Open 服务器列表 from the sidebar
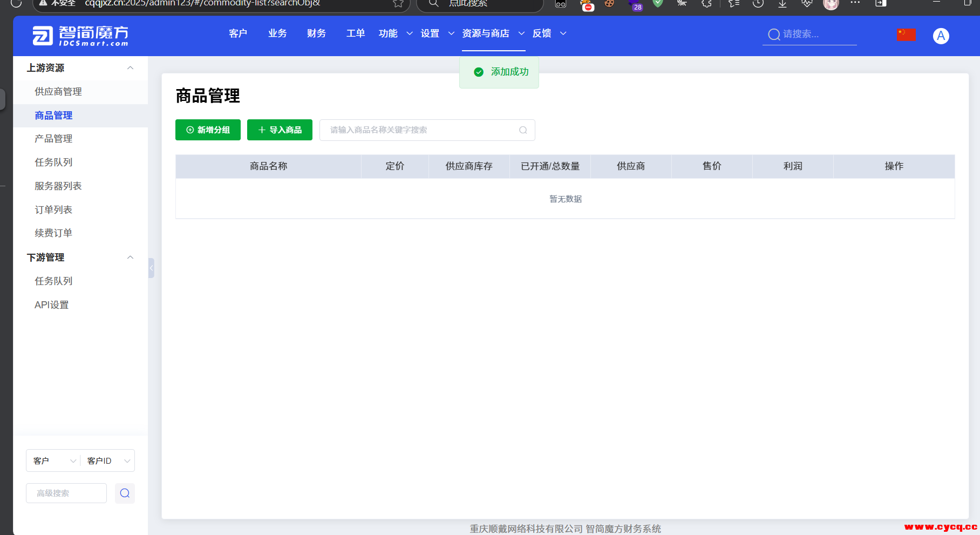Image resolution: width=980 pixels, height=535 pixels. [58, 186]
